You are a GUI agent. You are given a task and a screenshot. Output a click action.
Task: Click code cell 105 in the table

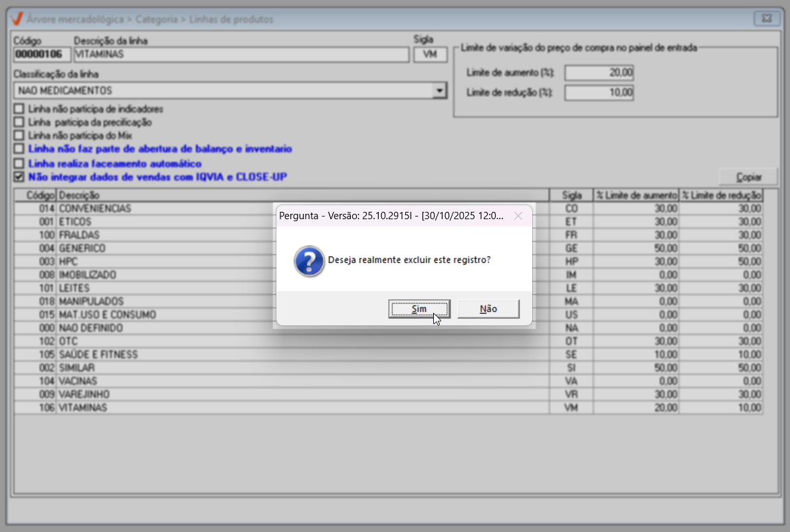(x=35, y=355)
